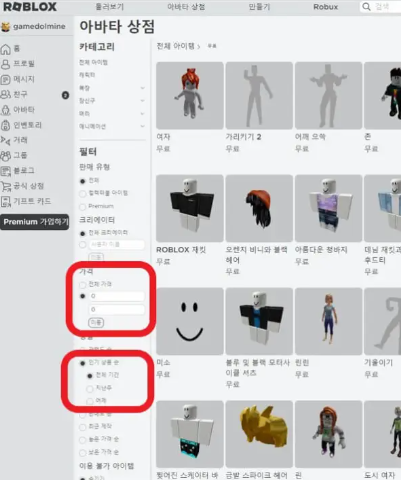Click the gamedolmine avatar headshot icon
Viewport: 401px width, 480px height.
tap(6, 27)
